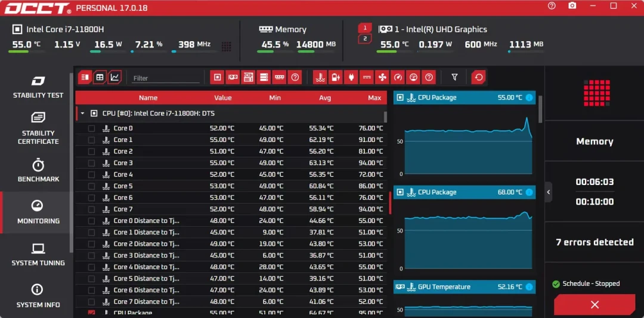
Task: Open the System Info section
Action: [x=38, y=297]
